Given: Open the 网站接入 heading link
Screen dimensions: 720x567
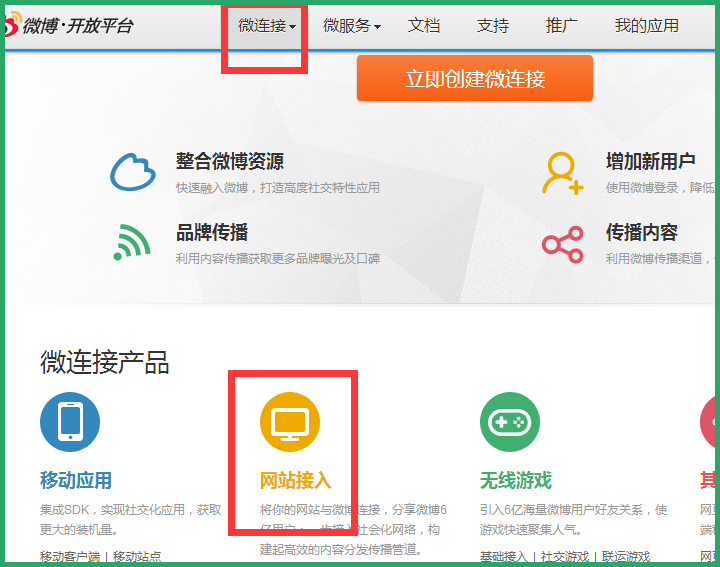Looking at the screenshot, I should [x=295, y=480].
